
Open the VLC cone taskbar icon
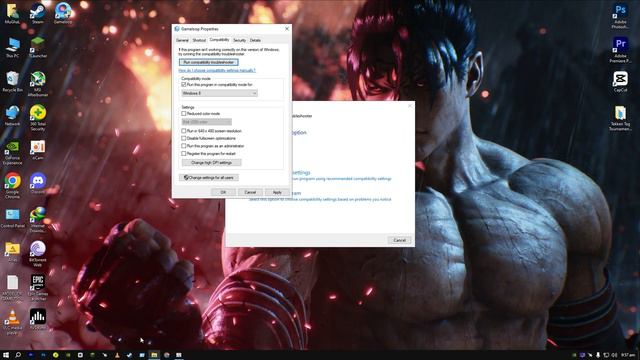click(x=117, y=355)
